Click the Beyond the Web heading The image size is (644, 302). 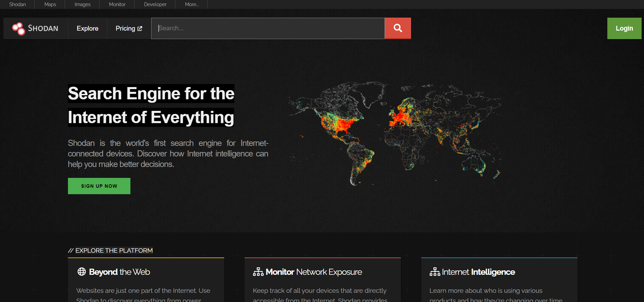click(x=120, y=272)
